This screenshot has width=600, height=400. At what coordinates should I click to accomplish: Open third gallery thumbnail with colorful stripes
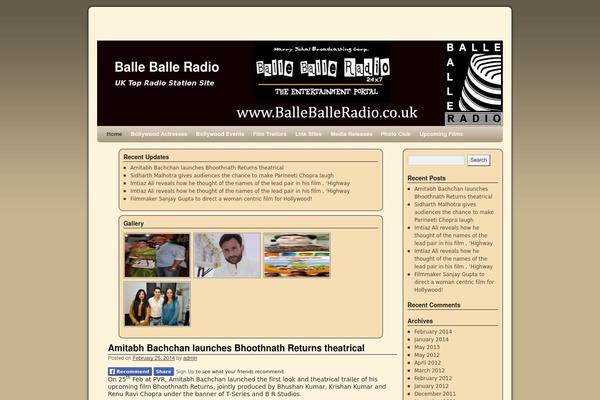[x=297, y=255]
